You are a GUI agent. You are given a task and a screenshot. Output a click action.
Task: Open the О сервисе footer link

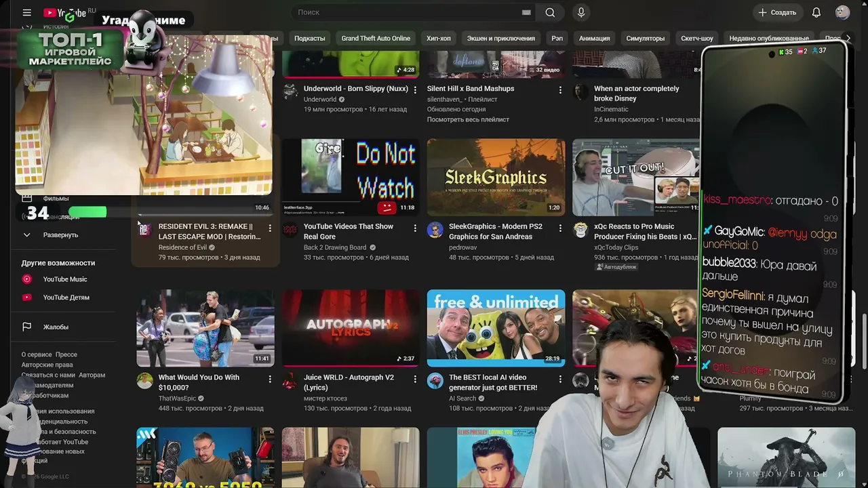tap(36, 354)
